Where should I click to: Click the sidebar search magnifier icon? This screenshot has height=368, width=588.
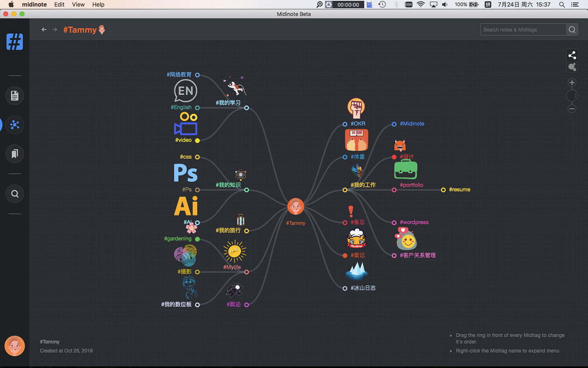15,194
